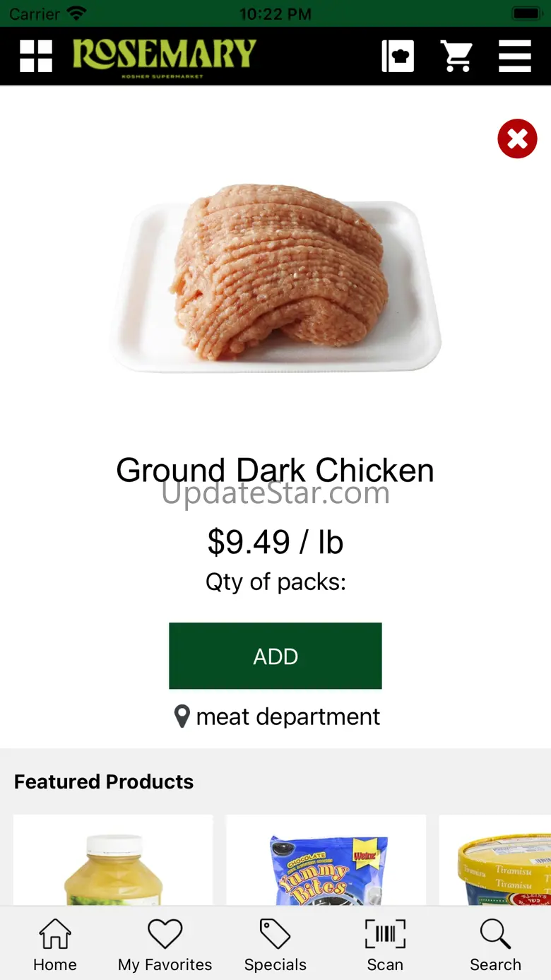This screenshot has width=551, height=980.
Task: View the shopping cart
Action: (x=456, y=56)
